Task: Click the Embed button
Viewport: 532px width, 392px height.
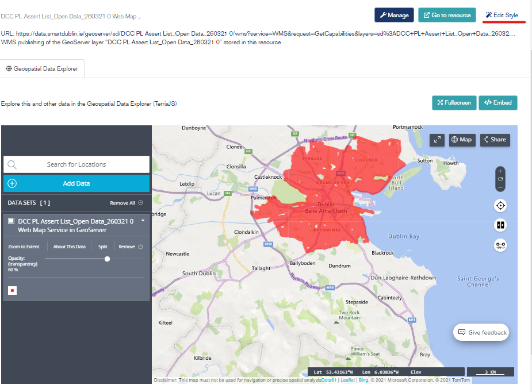Action: click(x=498, y=103)
